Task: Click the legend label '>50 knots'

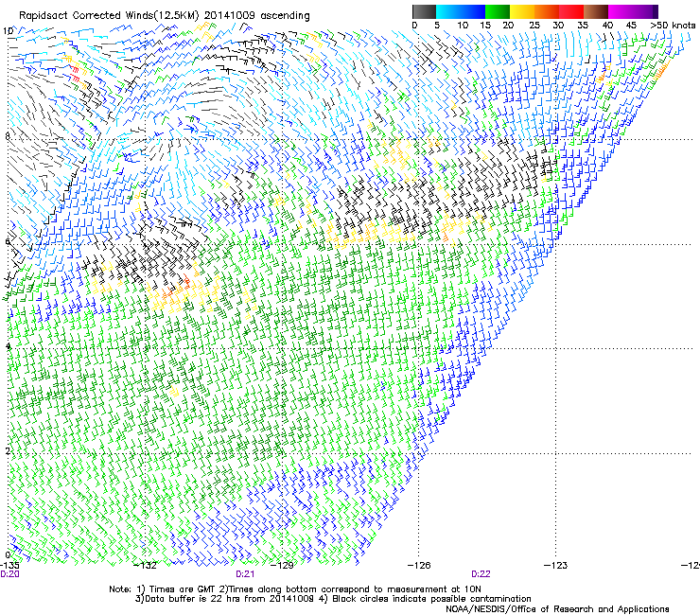Action: pos(673,26)
